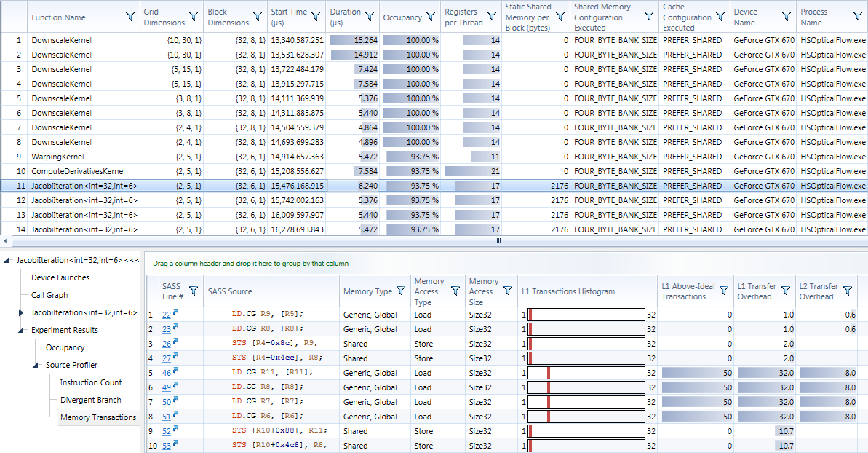Open the Function Name column filter
The height and width of the screenshot is (453, 868).
click(130, 17)
